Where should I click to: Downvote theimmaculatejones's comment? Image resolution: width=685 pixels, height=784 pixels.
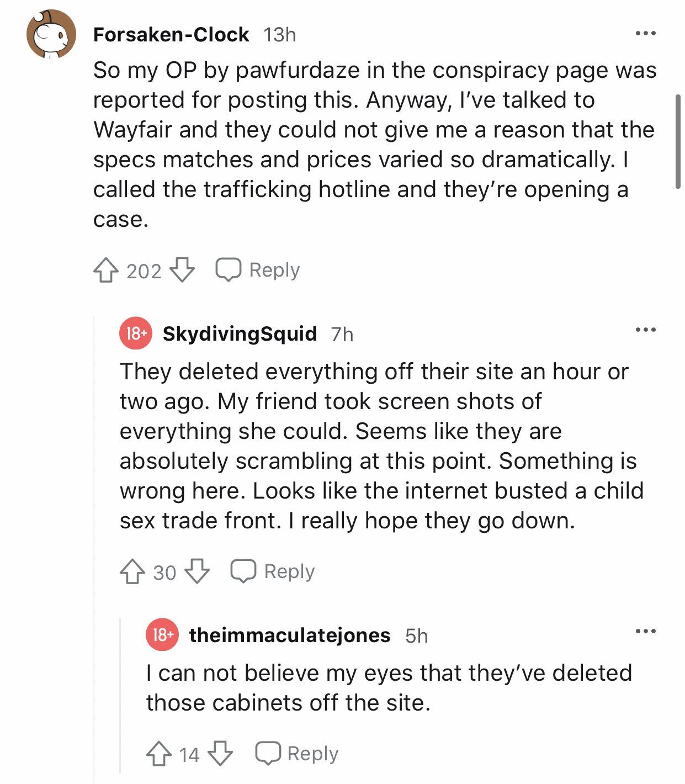[220, 754]
